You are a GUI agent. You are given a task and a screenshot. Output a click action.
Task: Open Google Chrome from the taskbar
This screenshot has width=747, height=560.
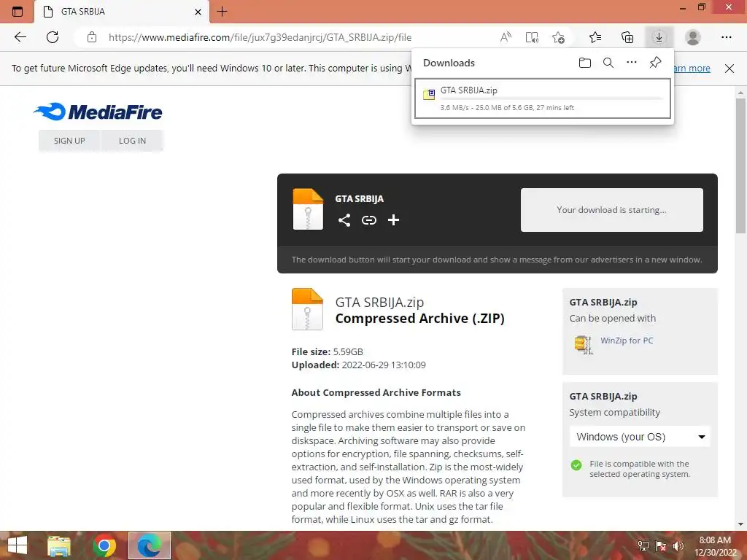[104, 545]
